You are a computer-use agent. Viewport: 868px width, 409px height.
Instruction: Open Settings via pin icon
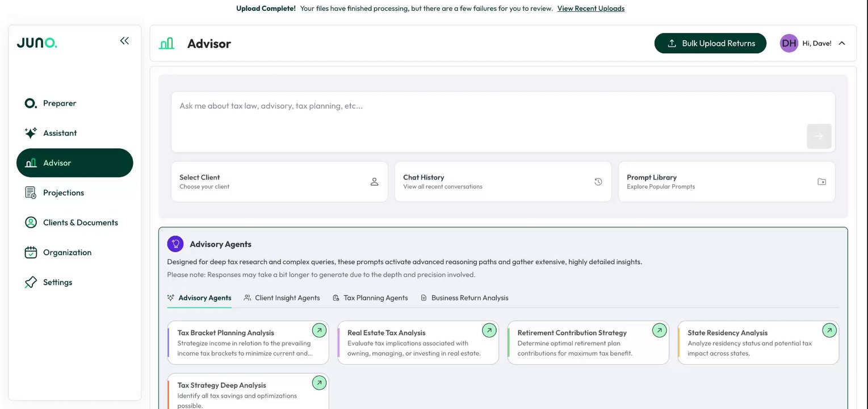pyautogui.click(x=31, y=282)
